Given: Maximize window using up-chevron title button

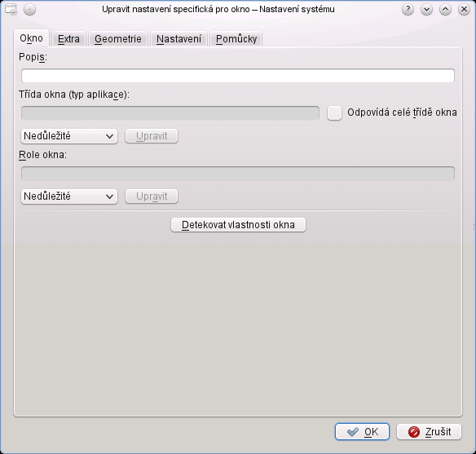Looking at the screenshot, I should tap(445, 10).
